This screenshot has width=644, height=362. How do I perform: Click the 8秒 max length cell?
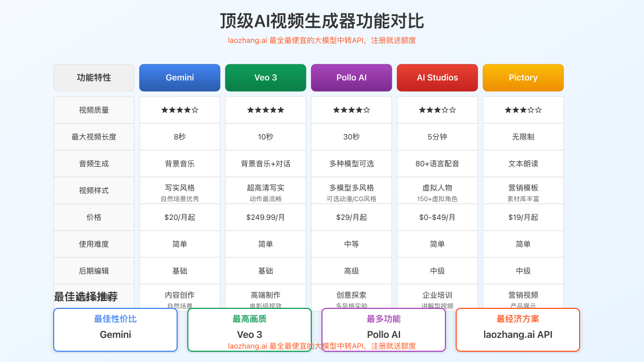[x=180, y=137]
